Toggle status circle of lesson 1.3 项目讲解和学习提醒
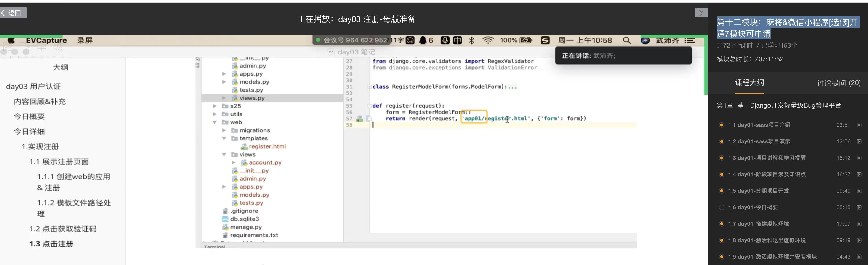The width and height of the screenshot is (868, 265). 722,158
